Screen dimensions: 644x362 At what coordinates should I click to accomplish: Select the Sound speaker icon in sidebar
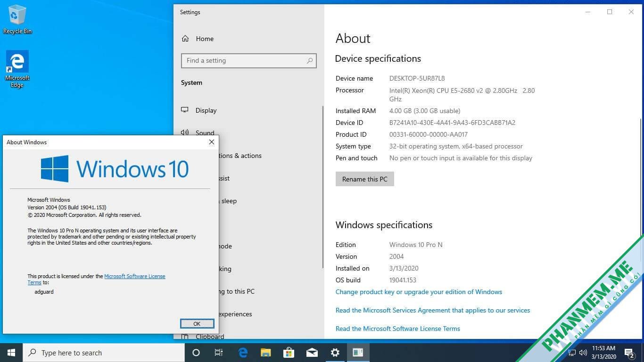pyautogui.click(x=185, y=133)
